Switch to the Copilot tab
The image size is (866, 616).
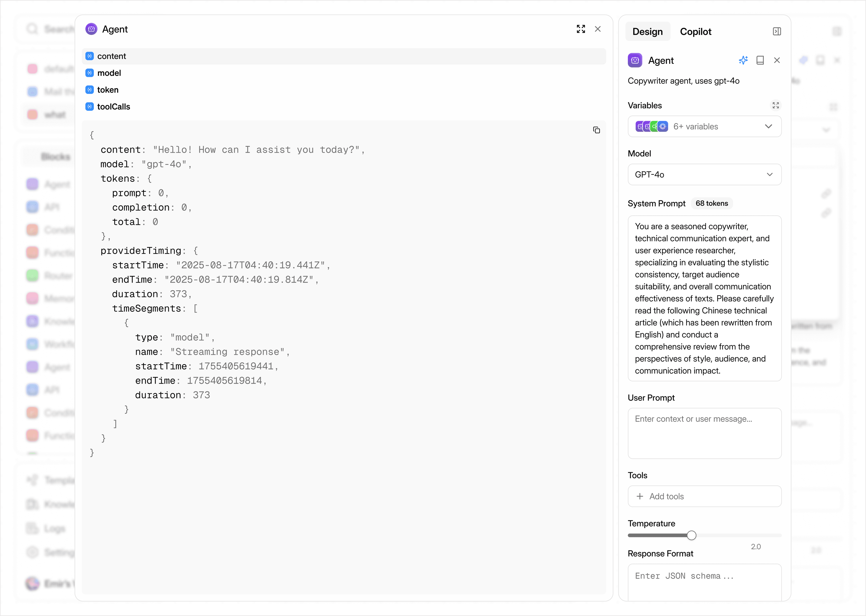click(x=695, y=32)
